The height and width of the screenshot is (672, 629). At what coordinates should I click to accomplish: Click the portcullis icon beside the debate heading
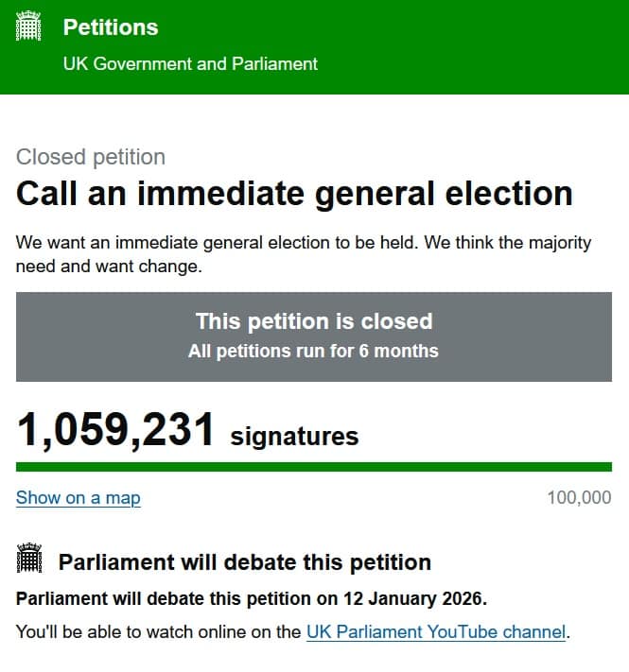[x=29, y=560]
